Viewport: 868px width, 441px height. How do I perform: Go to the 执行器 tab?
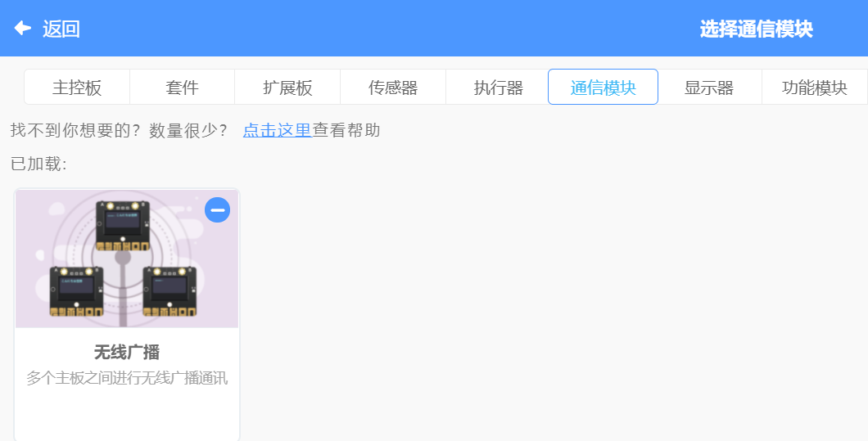click(498, 87)
